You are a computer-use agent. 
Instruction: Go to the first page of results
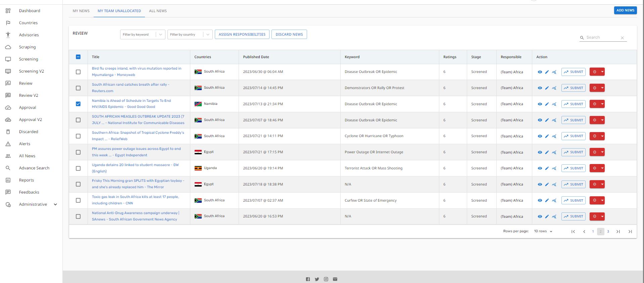coord(573,232)
